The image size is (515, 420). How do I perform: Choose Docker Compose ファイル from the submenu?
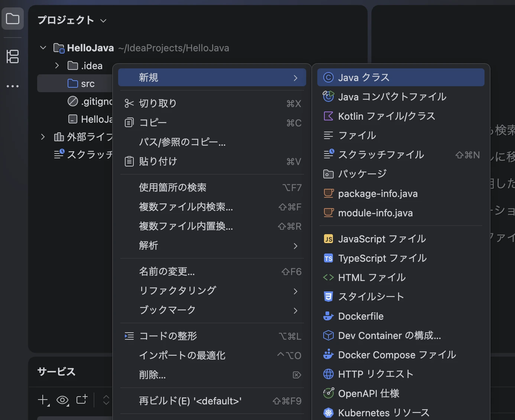pos(401,355)
